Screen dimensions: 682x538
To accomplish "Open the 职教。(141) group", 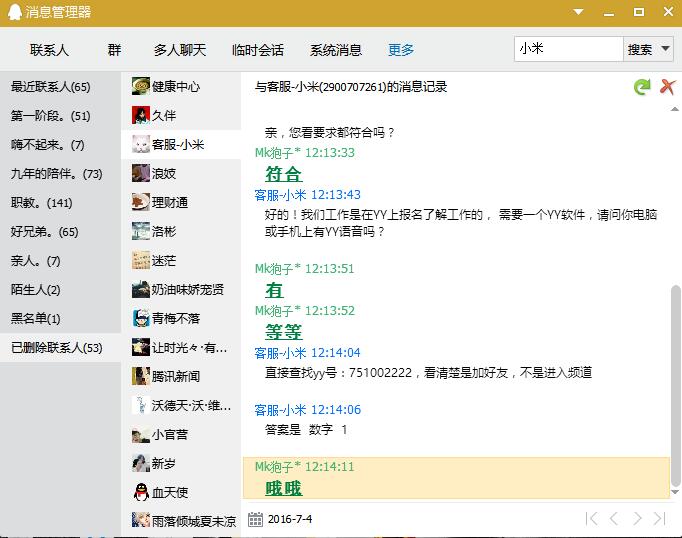I will pyautogui.click(x=60, y=203).
